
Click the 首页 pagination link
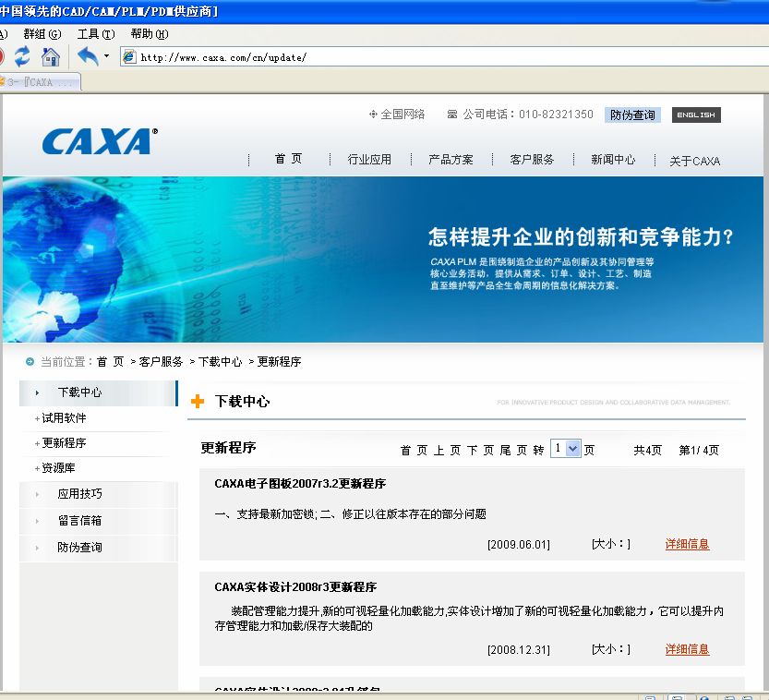[414, 451]
